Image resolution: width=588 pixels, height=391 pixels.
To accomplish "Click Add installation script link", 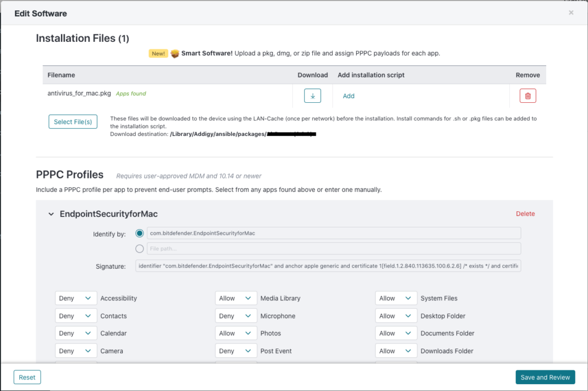I will [x=349, y=96].
